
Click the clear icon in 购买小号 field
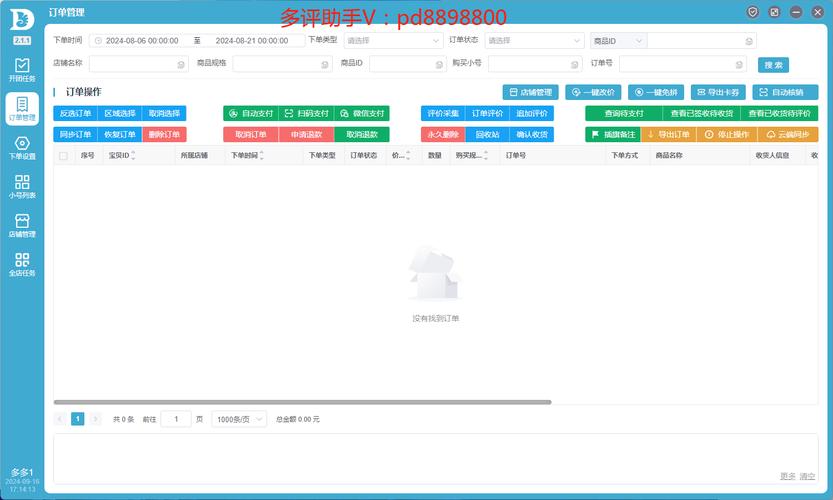coord(574,64)
